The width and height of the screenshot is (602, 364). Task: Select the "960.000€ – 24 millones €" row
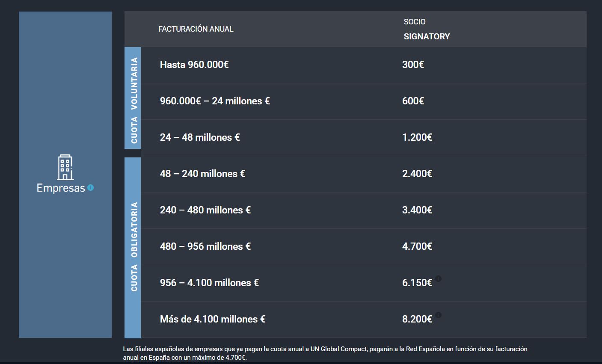coord(215,101)
